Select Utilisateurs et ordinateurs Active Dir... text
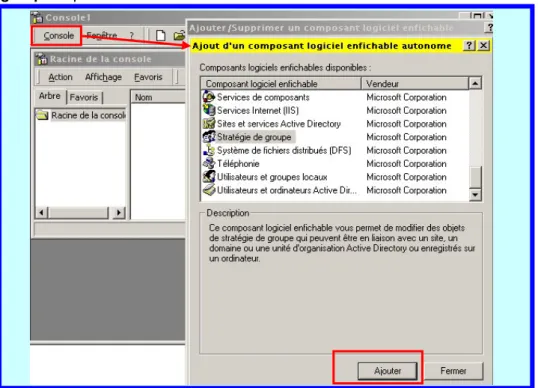Screen dimensions: 538x388 287,190
